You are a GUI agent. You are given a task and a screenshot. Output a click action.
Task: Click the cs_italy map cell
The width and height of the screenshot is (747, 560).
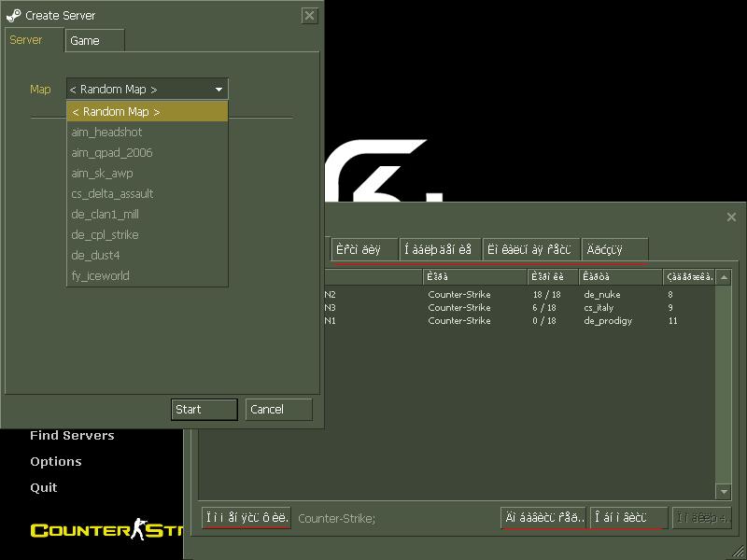click(x=599, y=308)
